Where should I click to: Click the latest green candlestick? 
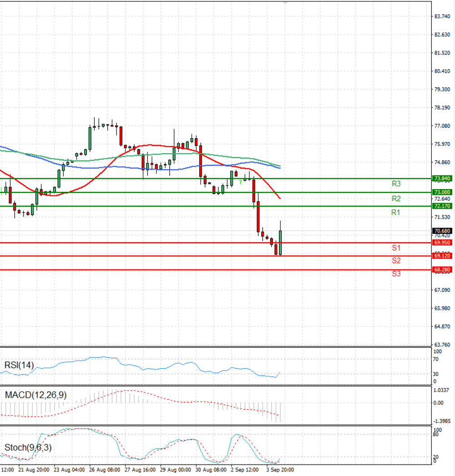pos(280,243)
